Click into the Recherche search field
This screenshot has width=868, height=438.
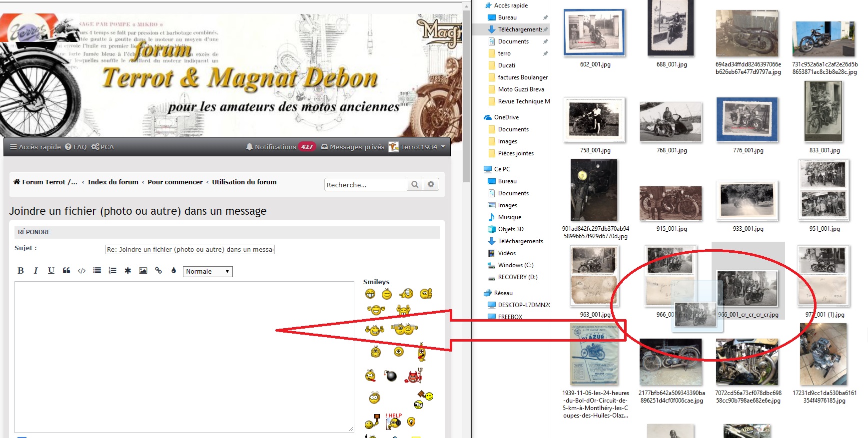click(365, 184)
